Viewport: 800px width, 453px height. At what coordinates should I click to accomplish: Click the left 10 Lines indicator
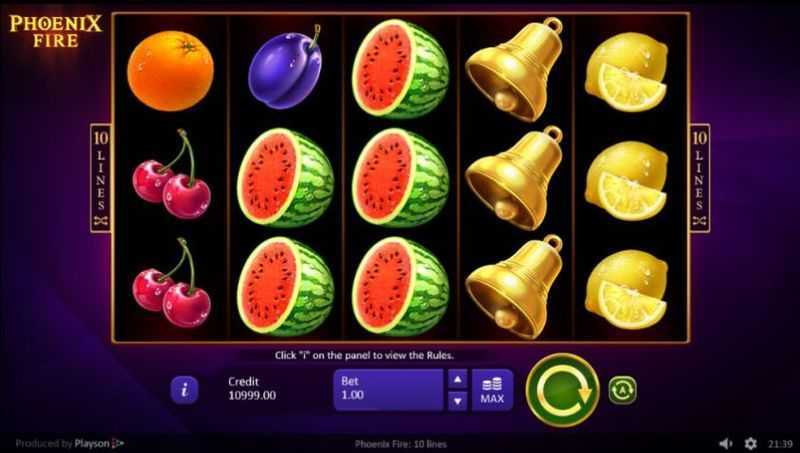(x=101, y=178)
